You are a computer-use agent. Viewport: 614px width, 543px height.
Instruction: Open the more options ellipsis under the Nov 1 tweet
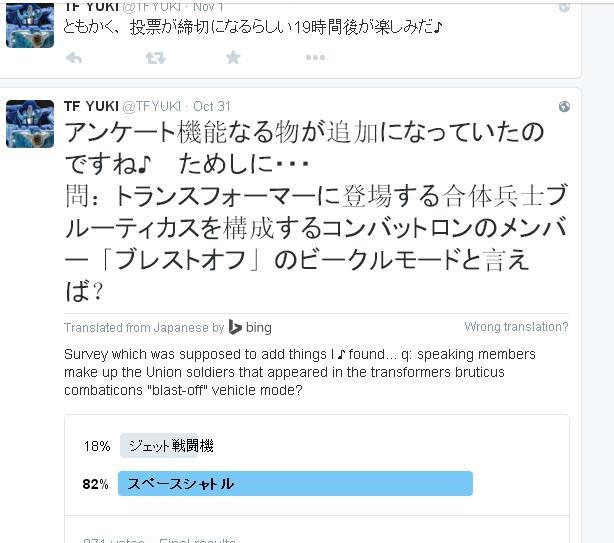315,58
